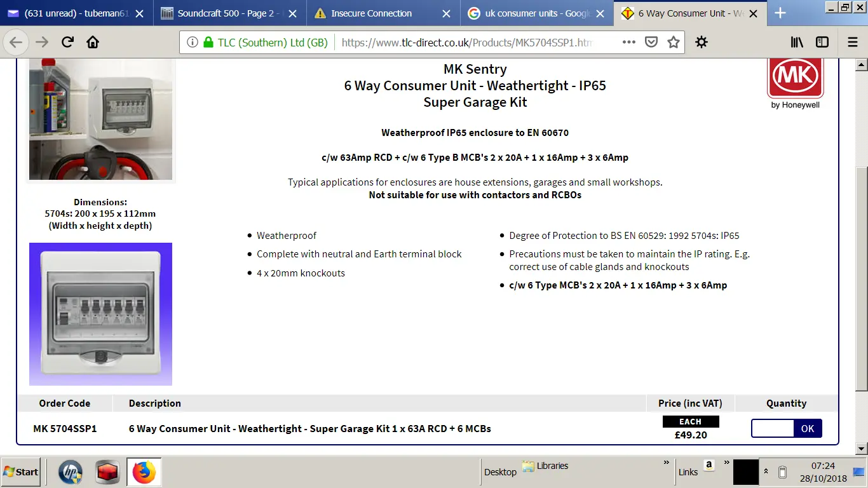Screen dimensions: 868x488
Task: Go to the Firefox home page
Action: (x=93, y=43)
